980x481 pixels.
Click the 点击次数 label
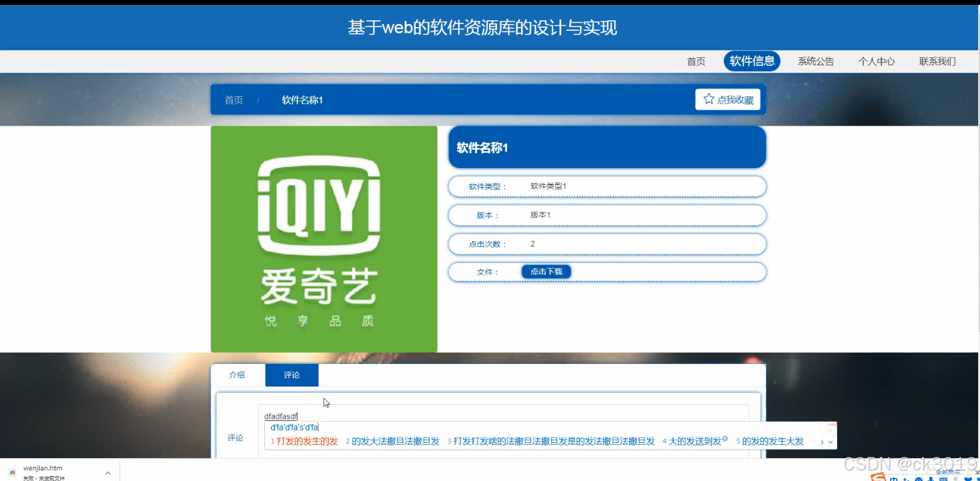pos(487,245)
